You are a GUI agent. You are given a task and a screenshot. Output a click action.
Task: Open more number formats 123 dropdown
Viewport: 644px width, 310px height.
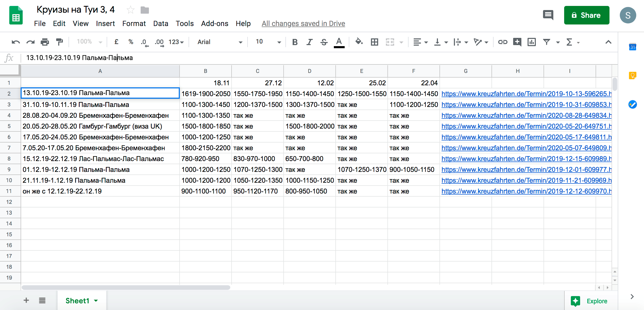tap(176, 42)
